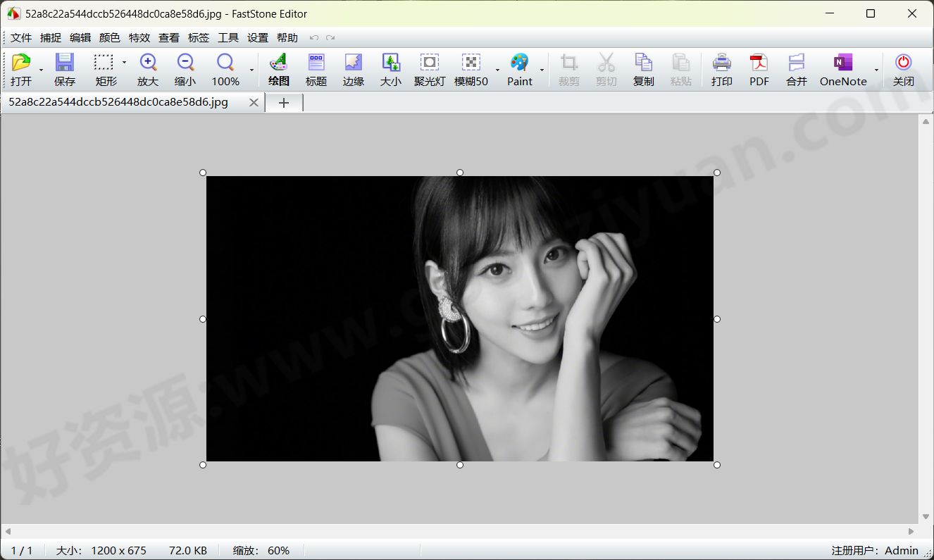View image at 100% size
Viewport: 934px width, 560px height.
pos(225,68)
